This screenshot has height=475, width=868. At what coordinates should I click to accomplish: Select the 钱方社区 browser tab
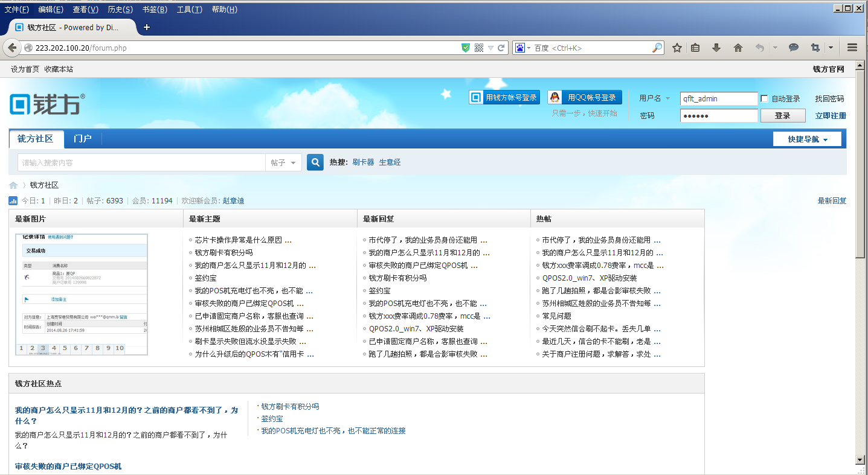tap(72, 27)
